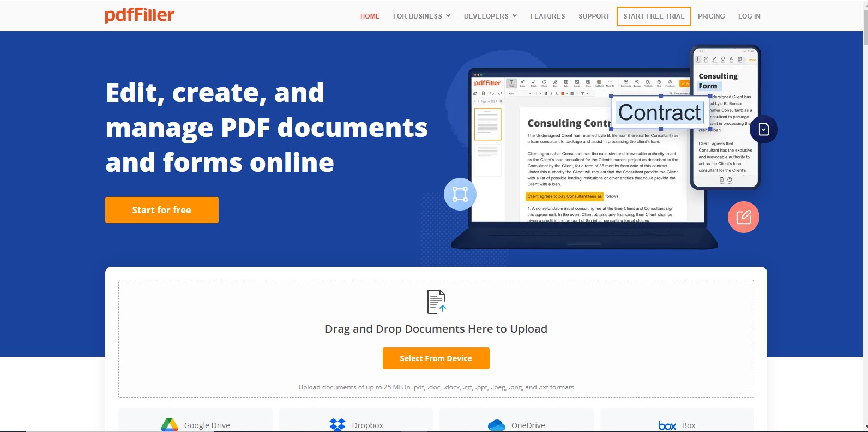Open the PRICING page
The height and width of the screenshot is (432, 868).
(711, 16)
